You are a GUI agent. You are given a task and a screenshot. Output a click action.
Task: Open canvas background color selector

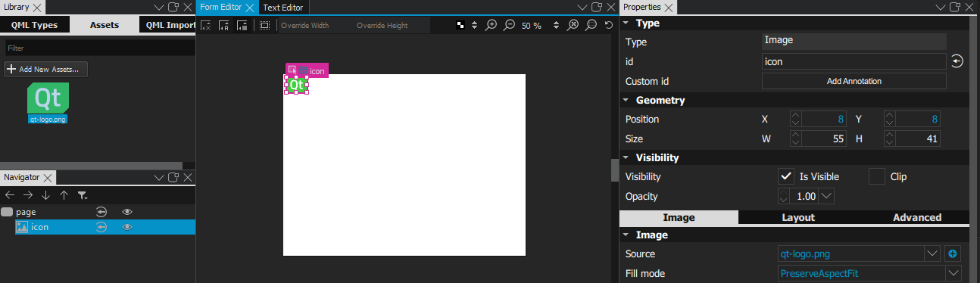tap(460, 25)
